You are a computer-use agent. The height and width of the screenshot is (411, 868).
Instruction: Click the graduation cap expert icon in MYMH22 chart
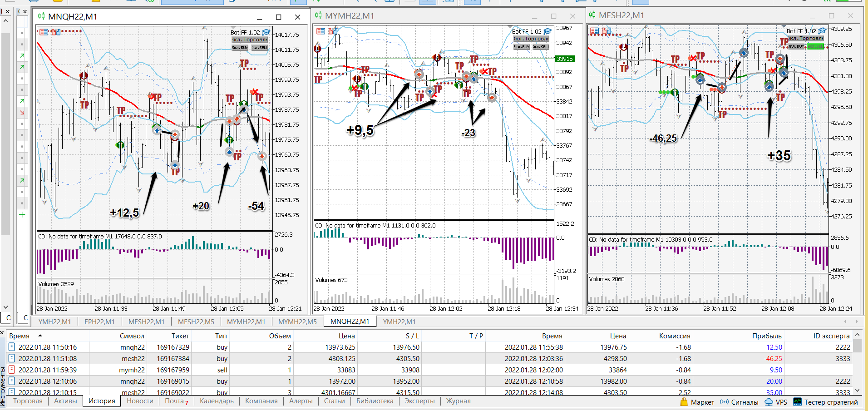[547, 31]
